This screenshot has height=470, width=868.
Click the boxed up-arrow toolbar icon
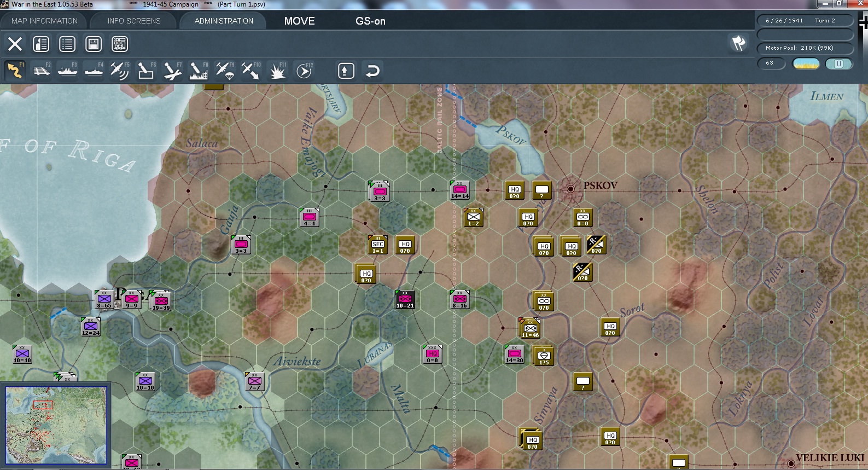[346, 71]
